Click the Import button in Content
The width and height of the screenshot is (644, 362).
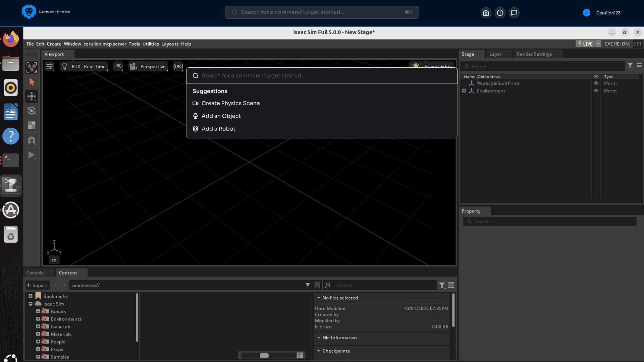coord(37,285)
